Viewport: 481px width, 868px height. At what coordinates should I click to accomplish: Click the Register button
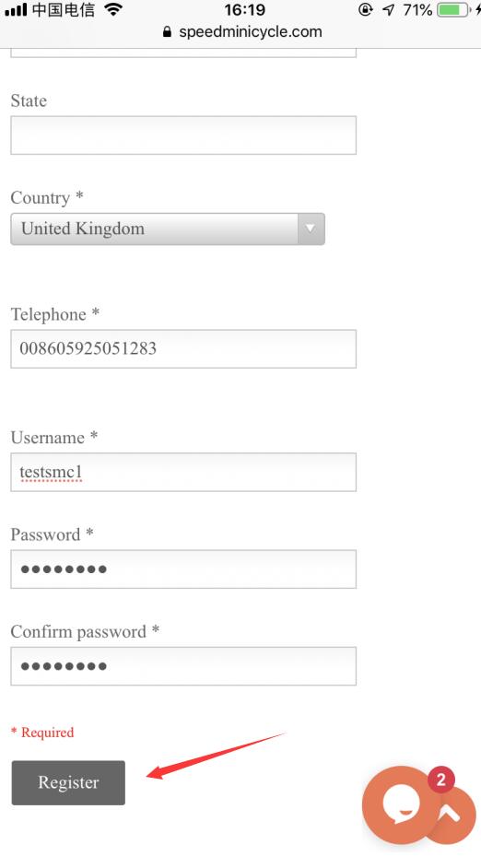[x=68, y=782]
